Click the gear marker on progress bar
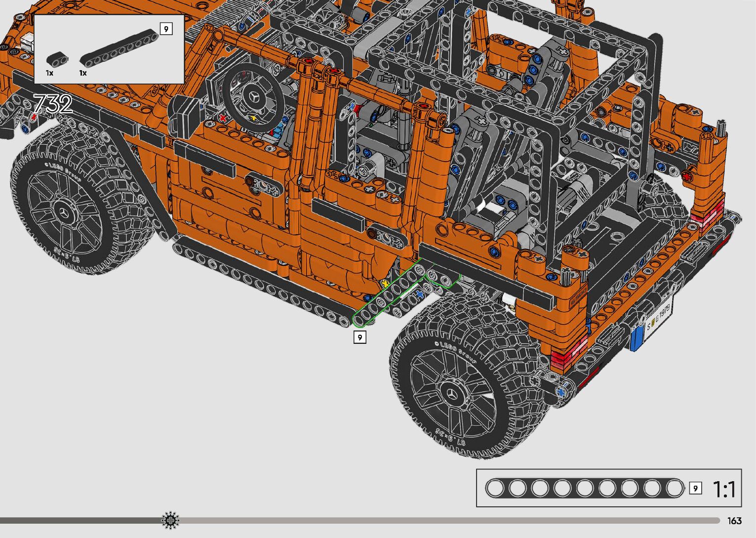 pyautogui.click(x=170, y=520)
